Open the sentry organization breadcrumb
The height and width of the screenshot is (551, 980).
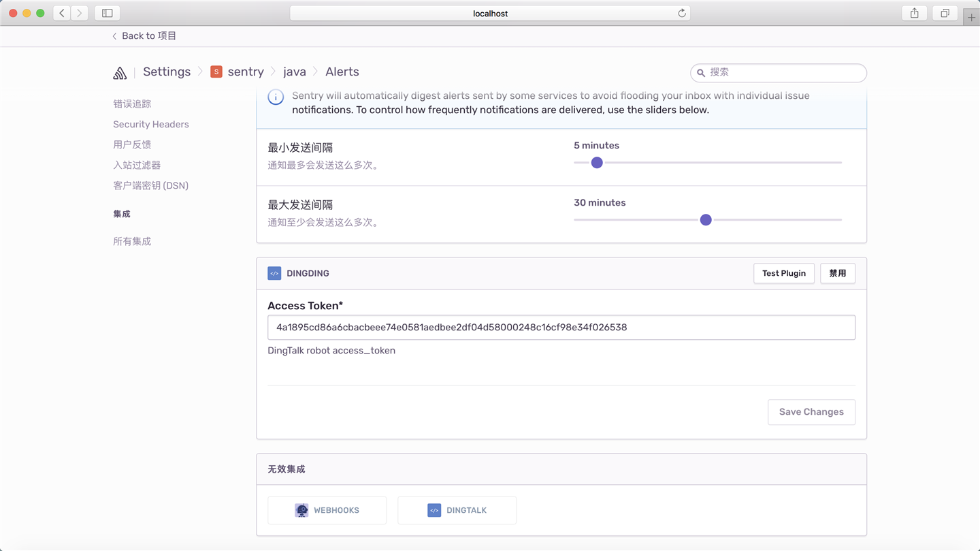click(x=246, y=72)
